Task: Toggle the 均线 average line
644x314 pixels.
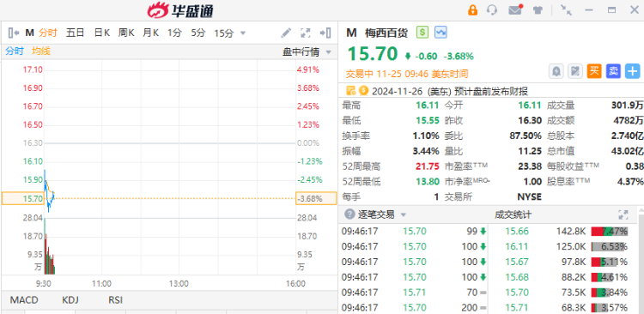Action: pyautogui.click(x=41, y=51)
